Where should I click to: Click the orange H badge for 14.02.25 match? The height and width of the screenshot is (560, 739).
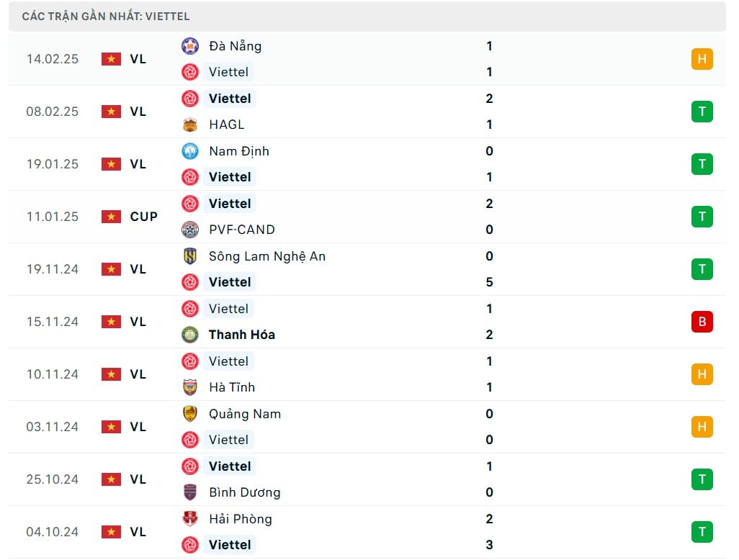pyautogui.click(x=702, y=59)
